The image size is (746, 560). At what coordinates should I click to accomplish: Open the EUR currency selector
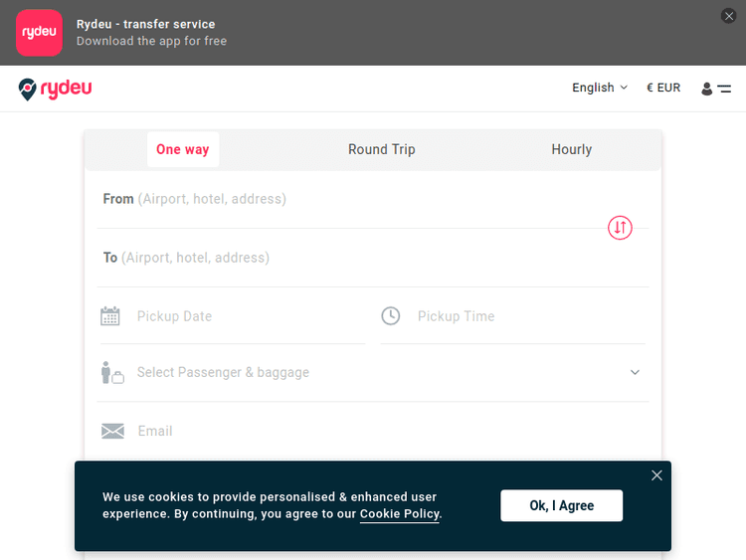point(663,88)
